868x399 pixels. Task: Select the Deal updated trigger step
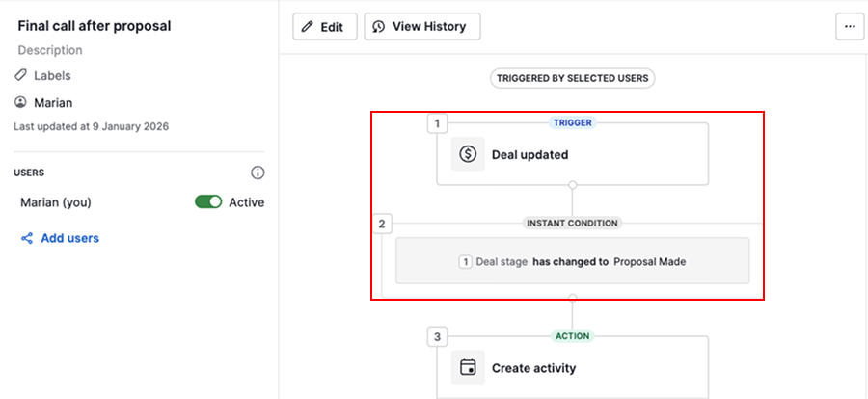tap(572, 154)
